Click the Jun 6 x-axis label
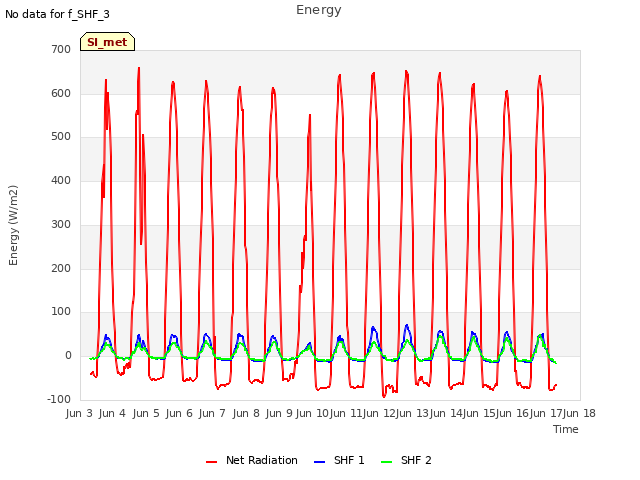This screenshot has height=480, width=640. [179, 413]
